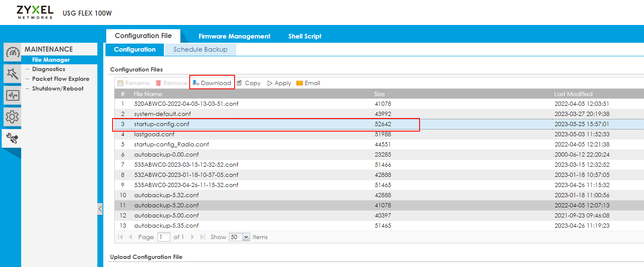Click the Copy toolbar button
This screenshot has height=267, width=644.
tap(249, 83)
